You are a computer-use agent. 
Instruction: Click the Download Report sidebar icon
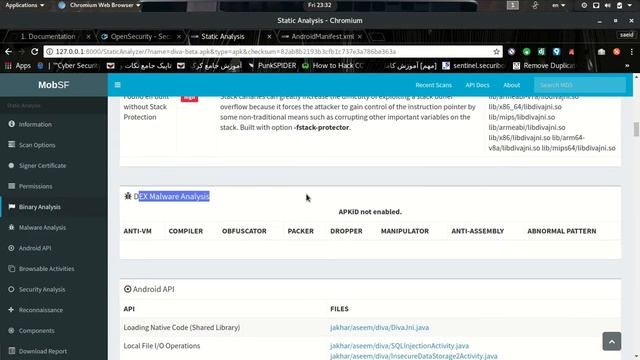pos(11,351)
